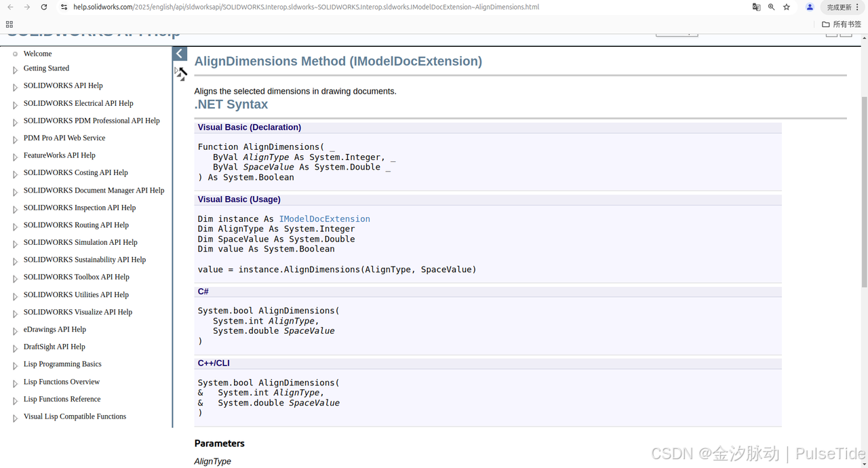868x468 pixels.
Task: Open the Chrome profile avatar
Action: (x=810, y=7)
